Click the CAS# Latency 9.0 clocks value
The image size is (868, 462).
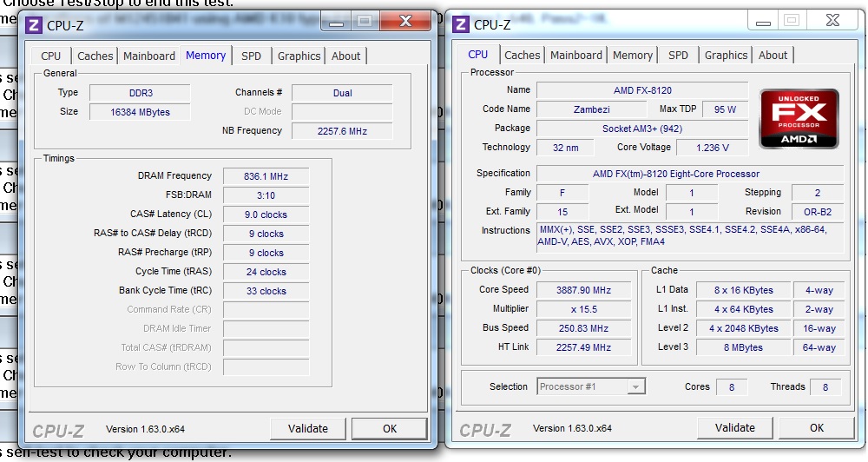[266, 214]
